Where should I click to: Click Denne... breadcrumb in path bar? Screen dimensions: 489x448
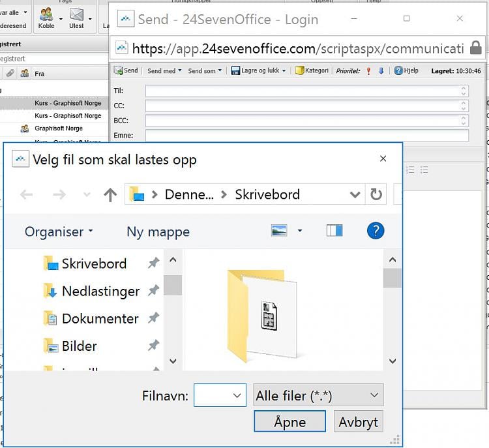click(189, 194)
